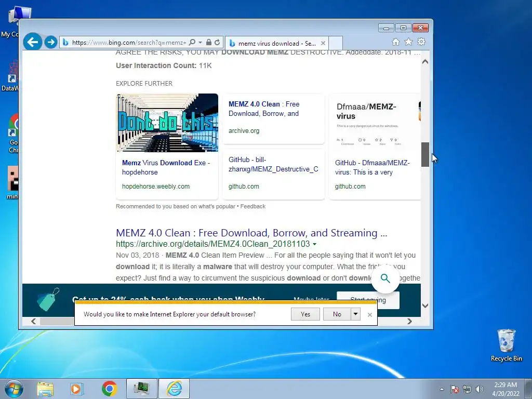The height and width of the screenshot is (399, 532).
Task: Select the Google Chrome desktop shortcut
Action: [13, 133]
